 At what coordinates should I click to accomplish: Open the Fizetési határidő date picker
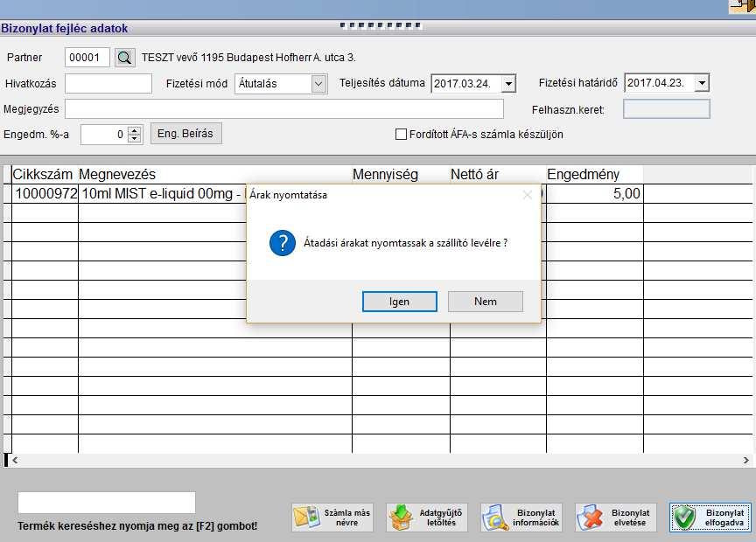(x=702, y=83)
